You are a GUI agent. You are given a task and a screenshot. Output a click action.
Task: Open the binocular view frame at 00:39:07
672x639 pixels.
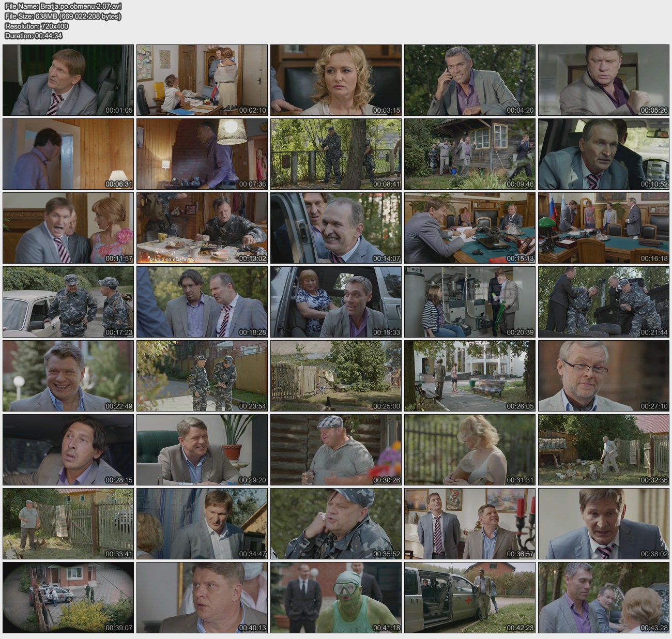[68, 598]
